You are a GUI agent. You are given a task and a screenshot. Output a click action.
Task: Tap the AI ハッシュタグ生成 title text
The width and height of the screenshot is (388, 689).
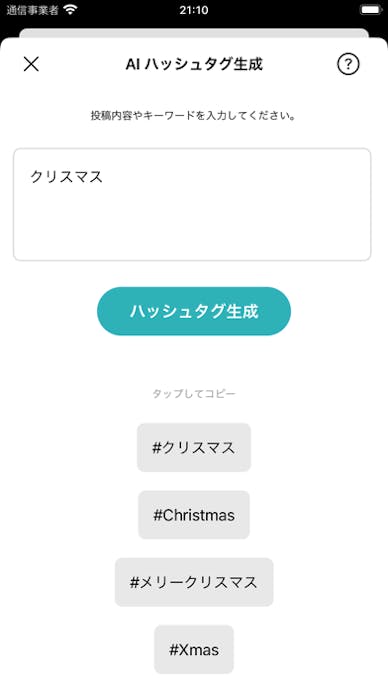pos(194,64)
